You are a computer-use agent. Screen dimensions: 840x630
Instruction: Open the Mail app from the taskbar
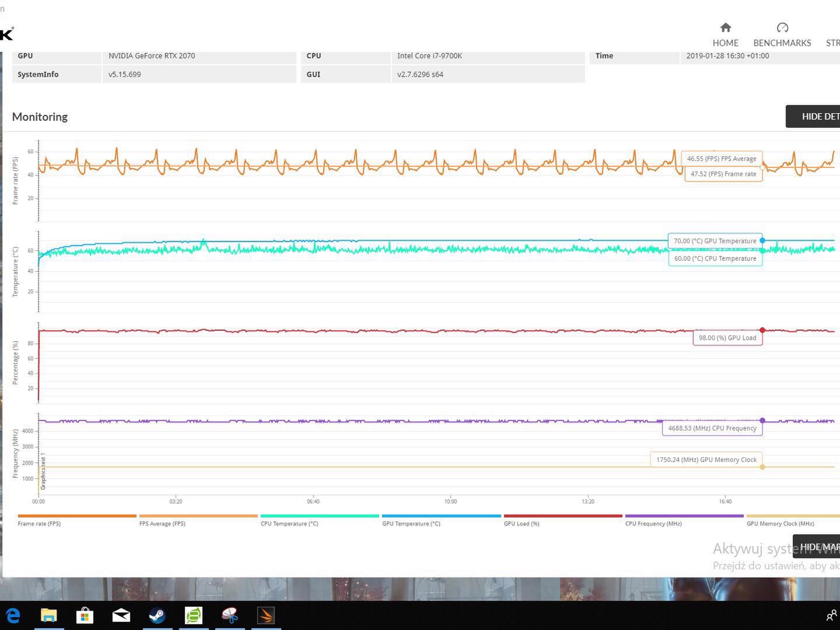(121, 615)
